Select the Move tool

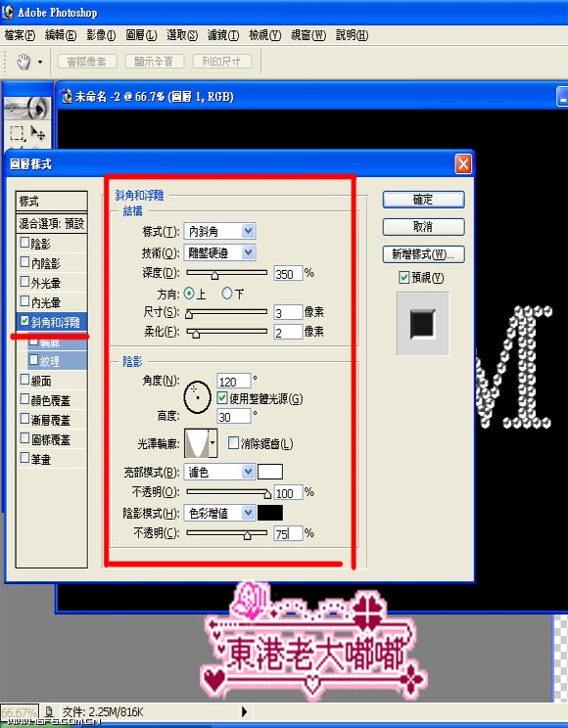coord(37,133)
